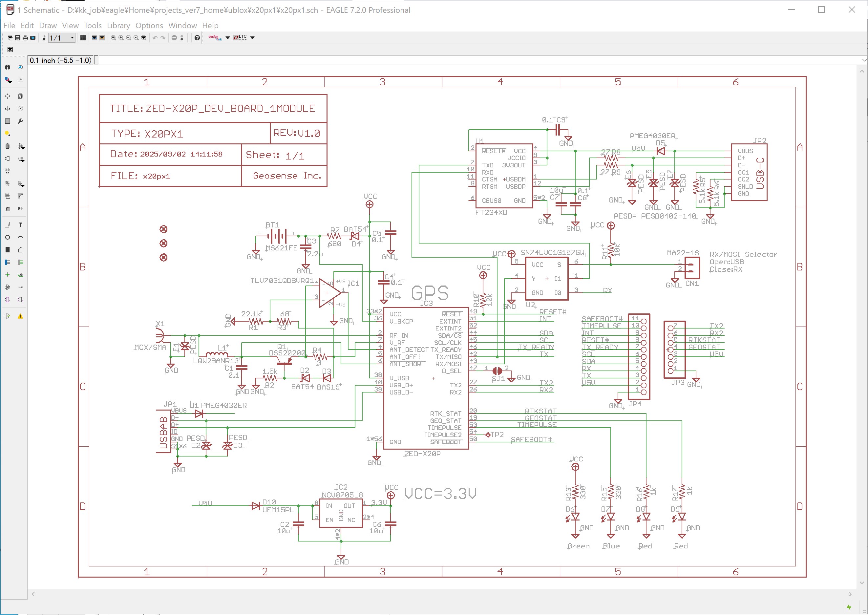Image resolution: width=868 pixels, height=615 pixels.
Task: Click the Print icon in toolbar
Action: click(x=25, y=38)
